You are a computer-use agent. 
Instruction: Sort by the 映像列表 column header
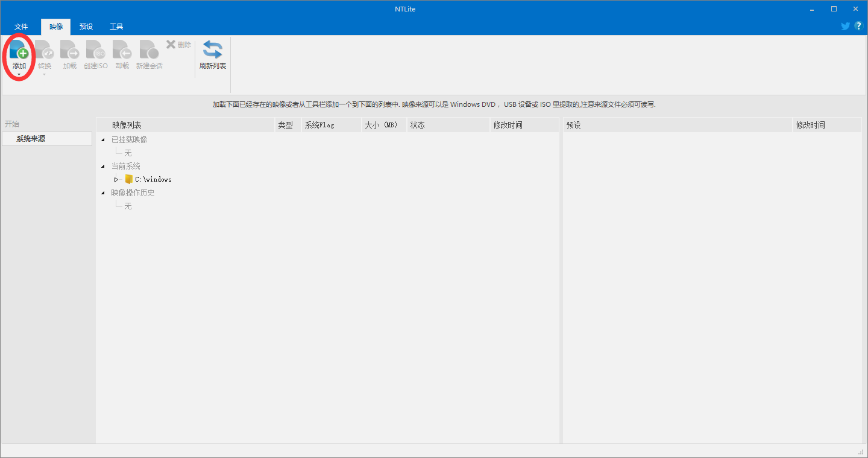tap(185, 125)
